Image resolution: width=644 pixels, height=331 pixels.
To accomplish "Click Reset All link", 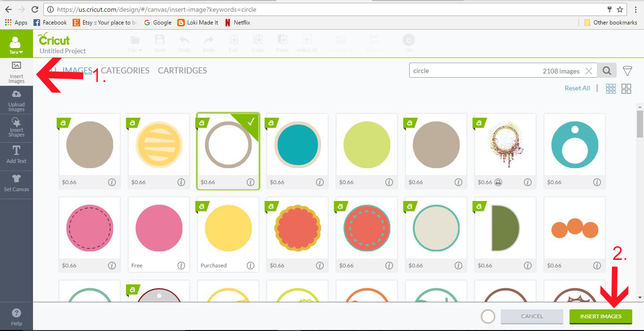I will (x=578, y=88).
